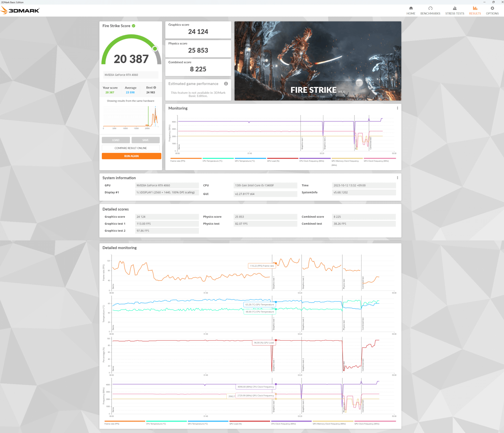This screenshot has height=433, width=504.
Task: Open the Monitoring panel three-dot menu
Action: click(x=397, y=108)
